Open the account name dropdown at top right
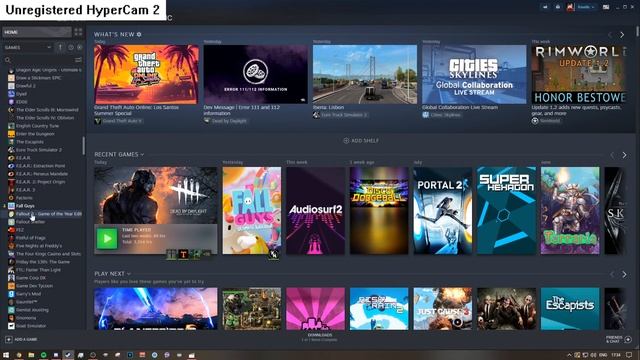This screenshot has height=360, width=640. pyautogui.click(x=586, y=7)
